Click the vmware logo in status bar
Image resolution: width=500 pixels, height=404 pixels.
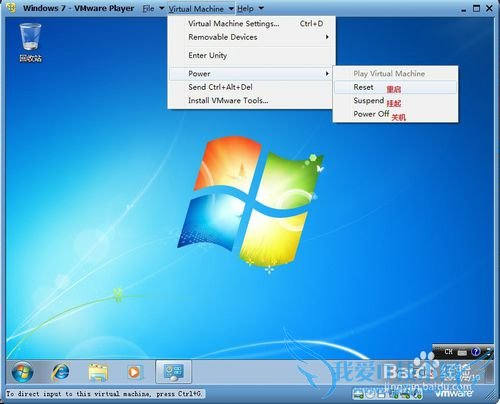click(x=454, y=393)
